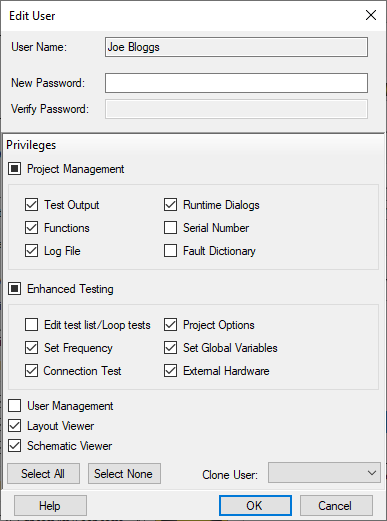Click the Select None button
The height and width of the screenshot is (521, 387).
pyautogui.click(x=124, y=473)
